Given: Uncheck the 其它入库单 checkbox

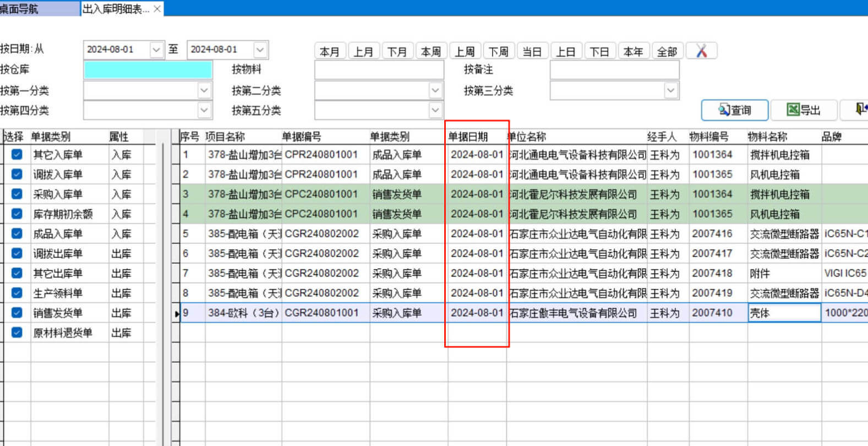Looking at the screenshot, I should (x=17, y=155).
